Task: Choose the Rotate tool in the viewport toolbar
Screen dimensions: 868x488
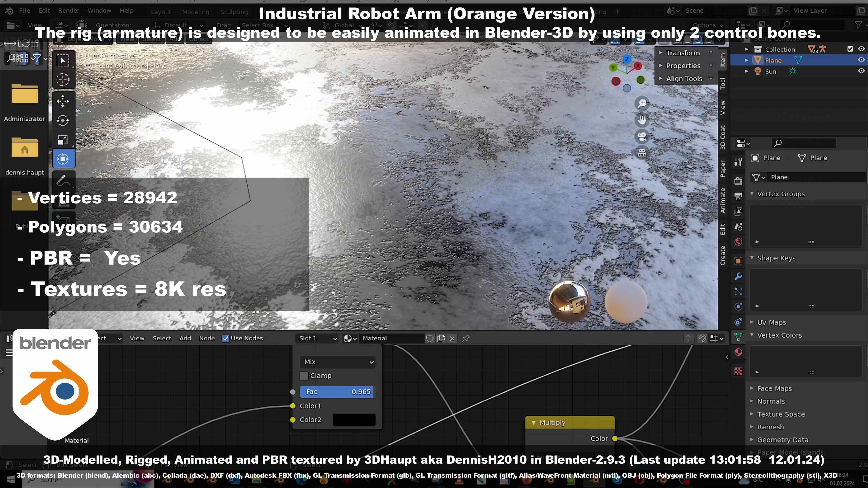Action: (x=63, y=120)
